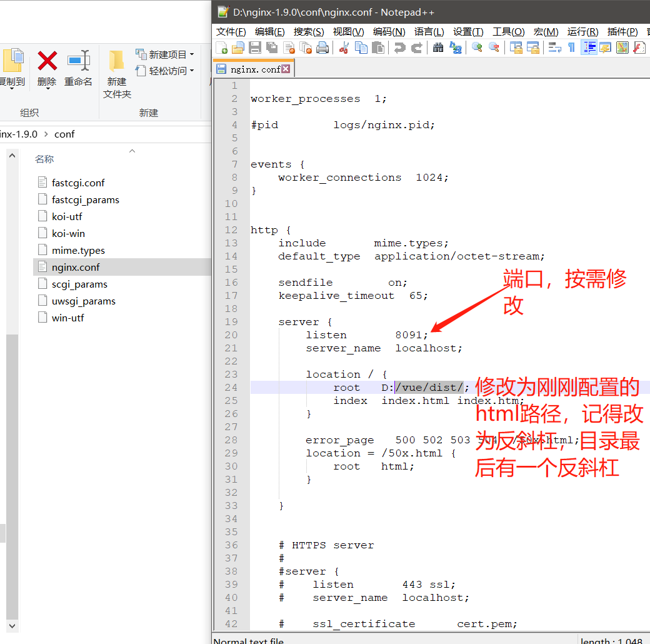650x644 pixels.
Task: Expand the breadcrumb chevron before conf
Action: click(x=46, y=134)
